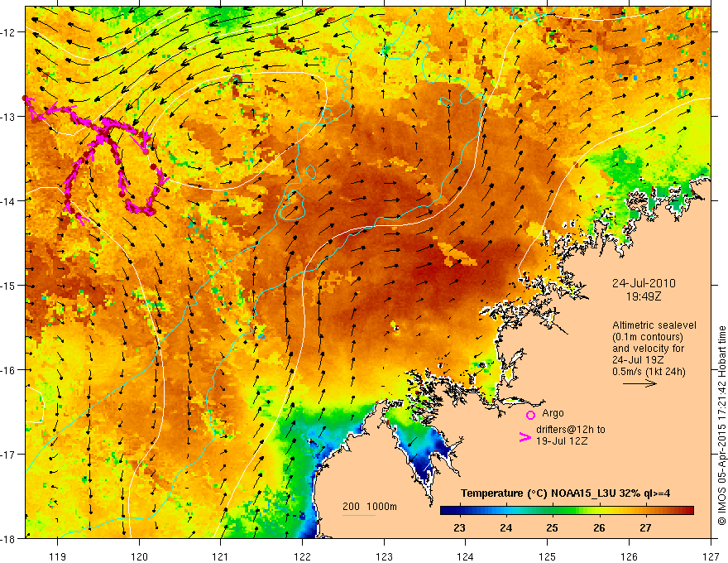Click longitude axis label 119

tap(58, 556)
